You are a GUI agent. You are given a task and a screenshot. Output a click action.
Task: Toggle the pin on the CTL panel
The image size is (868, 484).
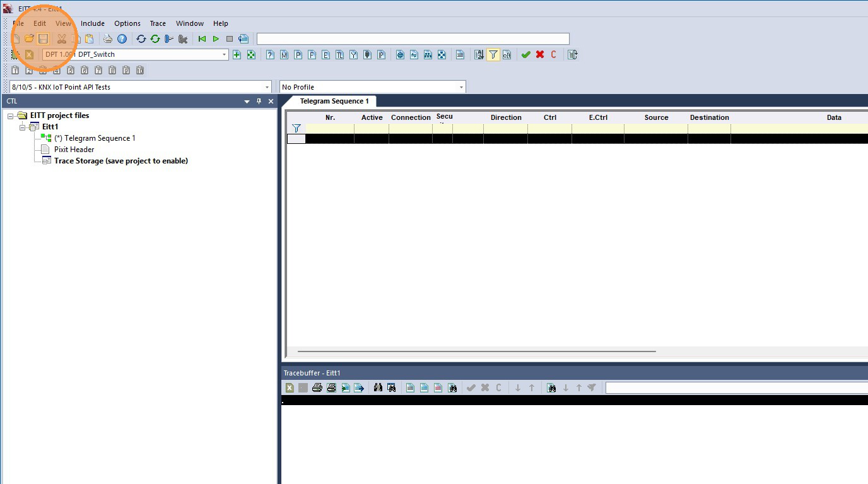pos(259,101)
